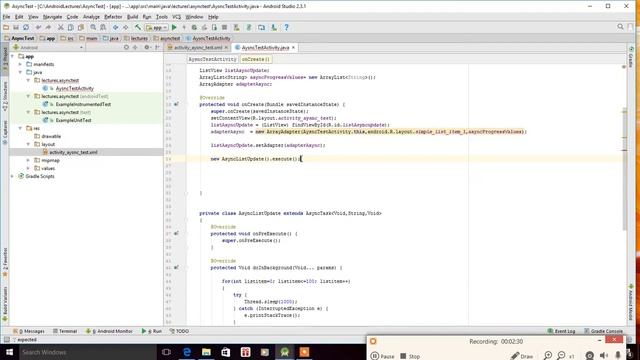Collapse the res folder

[20, 128]
